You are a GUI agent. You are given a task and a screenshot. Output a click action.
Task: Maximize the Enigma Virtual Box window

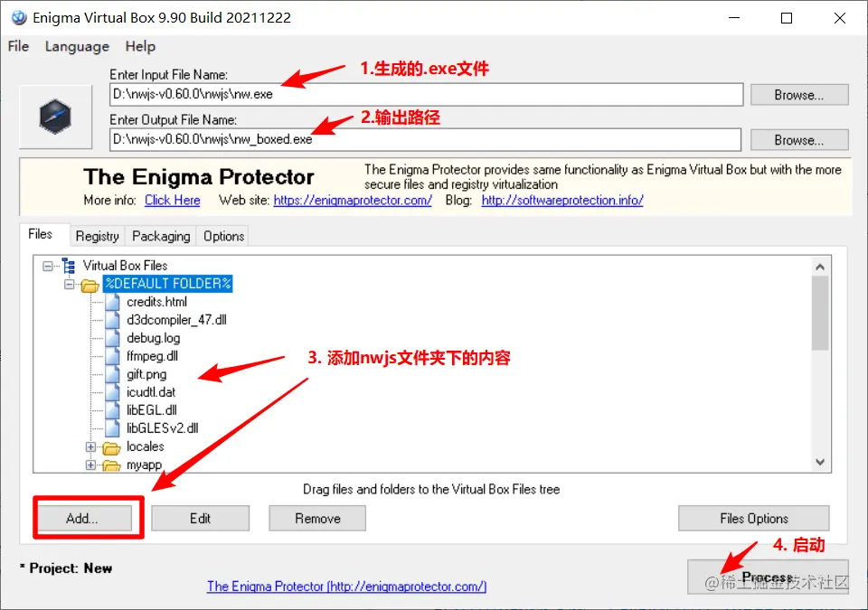coord(786,18)
